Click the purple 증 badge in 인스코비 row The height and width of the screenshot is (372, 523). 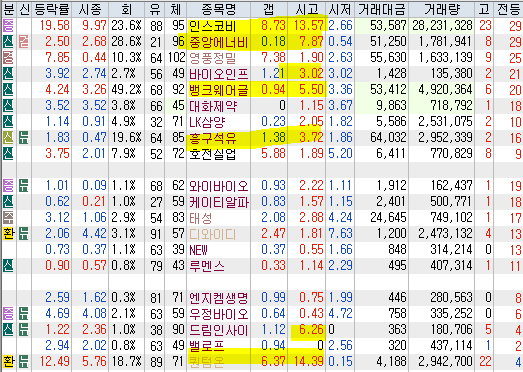(8, 25)
